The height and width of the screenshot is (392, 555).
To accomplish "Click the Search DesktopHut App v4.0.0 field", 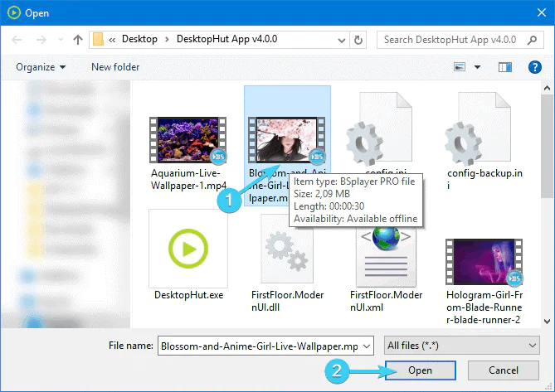I will tap(452, 39).
